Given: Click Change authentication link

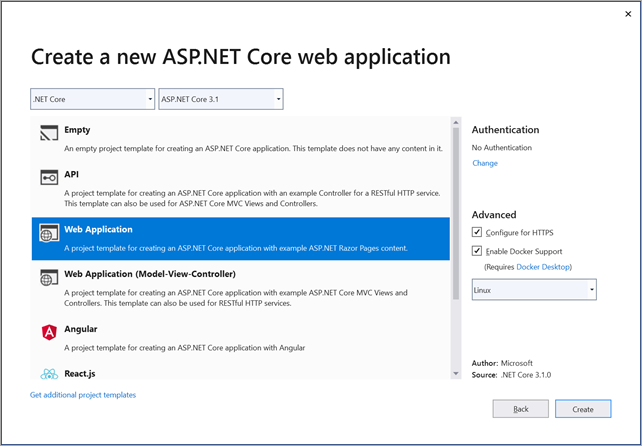Looking at the screenshot, I should pos(485,163).
